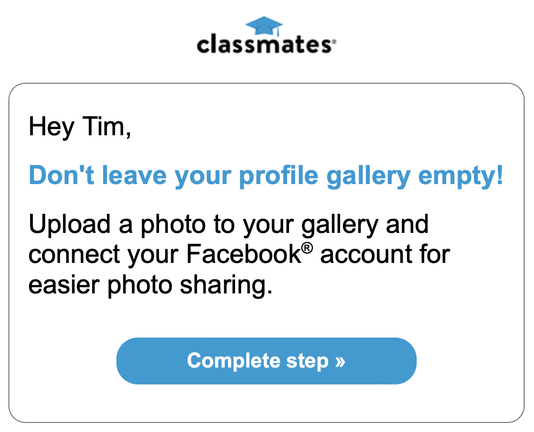Click the registered mark after Facebook
The image size is (534, 432).
click(x=307, y=247)
